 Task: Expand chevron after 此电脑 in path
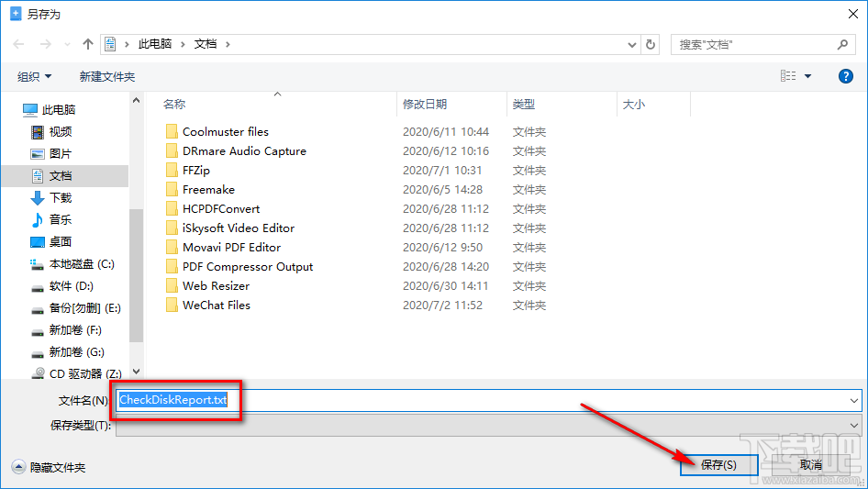pyautogui.click(x=183, y=44)
